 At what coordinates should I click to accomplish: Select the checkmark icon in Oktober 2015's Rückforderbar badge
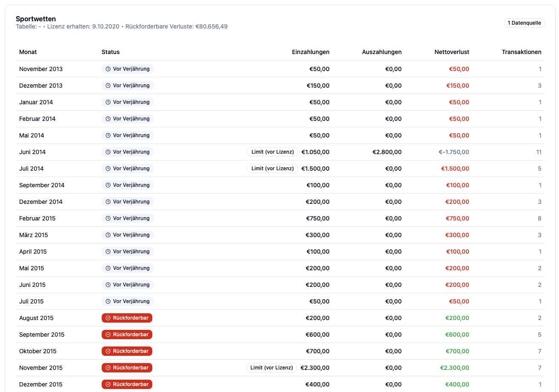[x=108, y=351]
